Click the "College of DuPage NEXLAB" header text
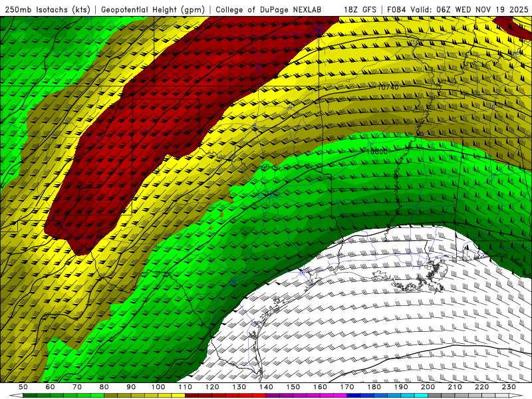The image size is (532, 399). [269, 9]
